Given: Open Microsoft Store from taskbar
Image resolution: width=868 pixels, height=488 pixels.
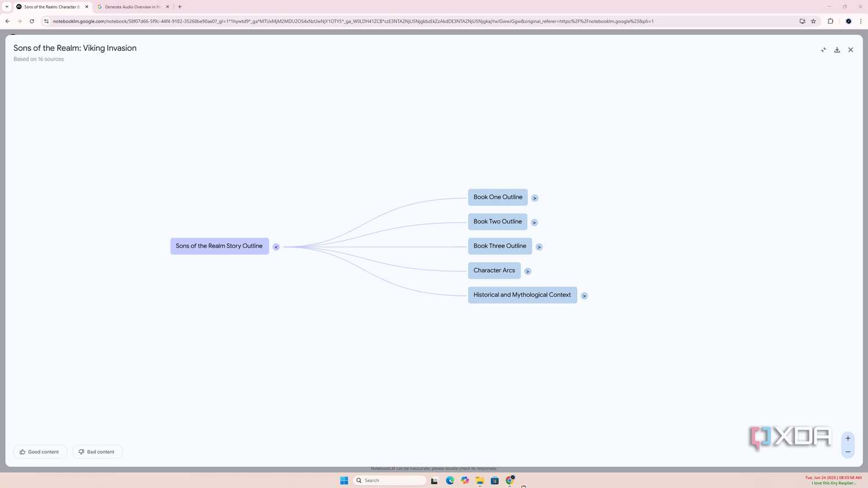Looking at the screenshot, I should point(495,480).
